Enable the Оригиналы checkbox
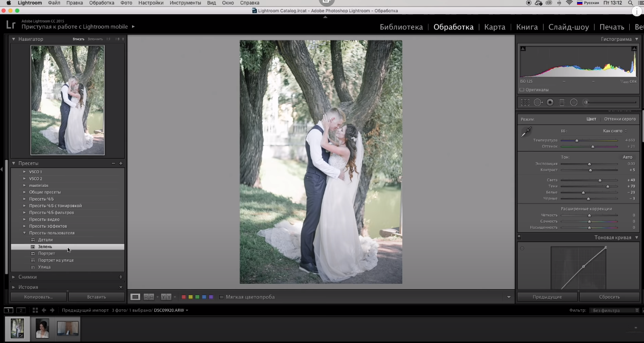The image size is (644, 343). click(522, 90)
